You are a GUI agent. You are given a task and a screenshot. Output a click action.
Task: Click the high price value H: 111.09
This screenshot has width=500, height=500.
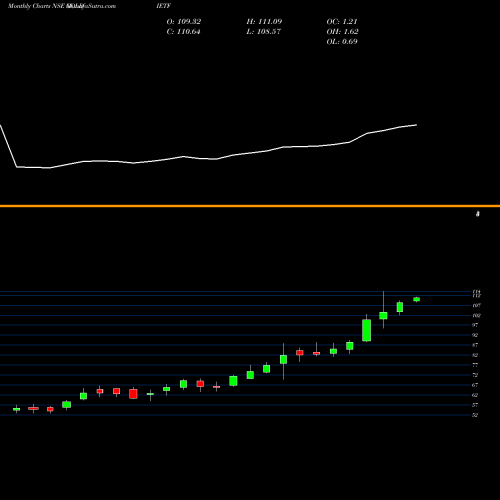click(x=264, y=22)
